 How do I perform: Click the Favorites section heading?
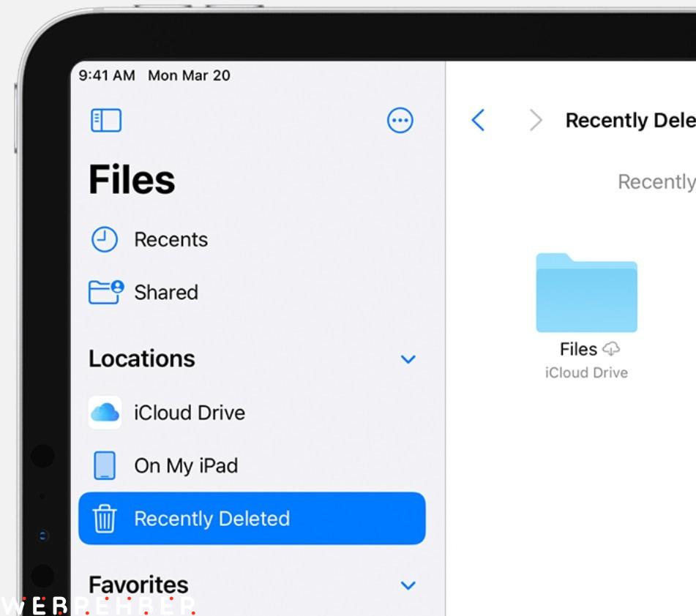138,585
